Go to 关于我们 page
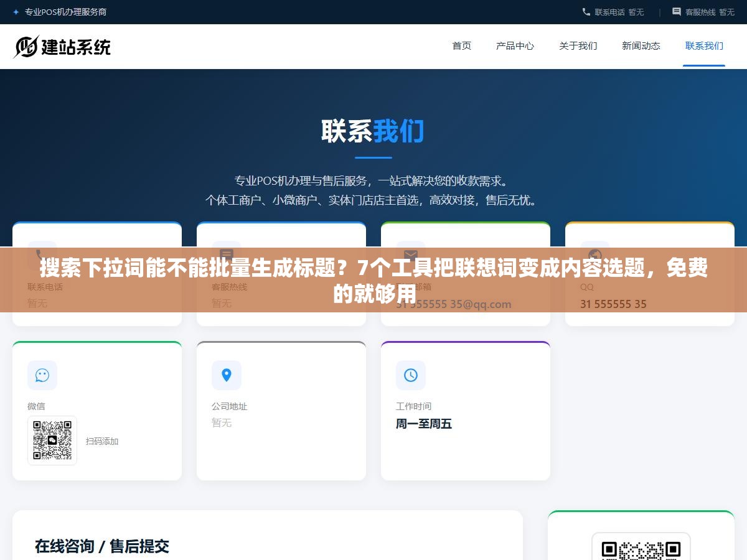The width and height of the screenshot is (747, 560). (x=578, y=46)
